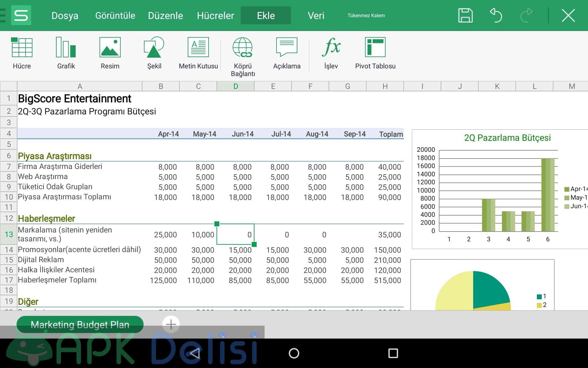
Task: Add a comment using Açıklama icon
Action: pos(287,53)
